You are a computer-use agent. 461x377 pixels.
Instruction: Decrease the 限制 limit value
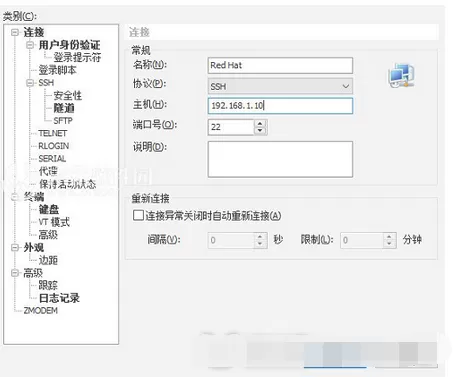pos(389,244)
